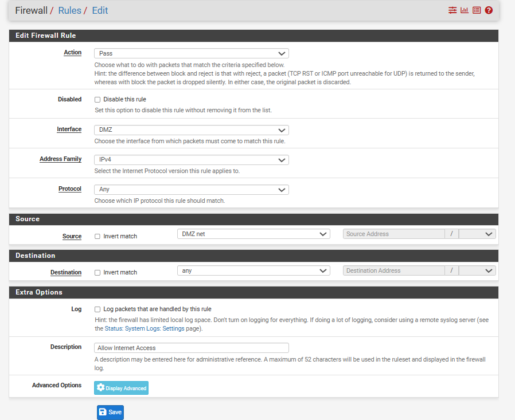
Task: Click the Display Advanced button
Action: [x=121, y=388]
